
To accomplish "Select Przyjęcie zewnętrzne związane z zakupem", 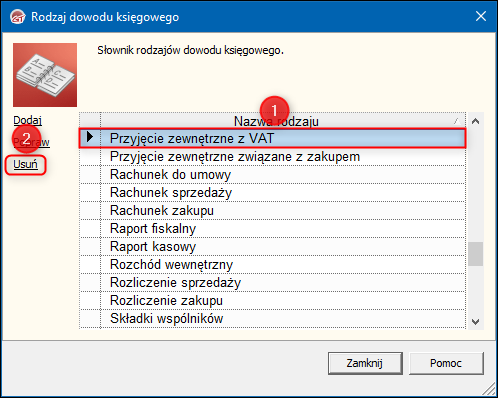I will click(x=273, y=156).
